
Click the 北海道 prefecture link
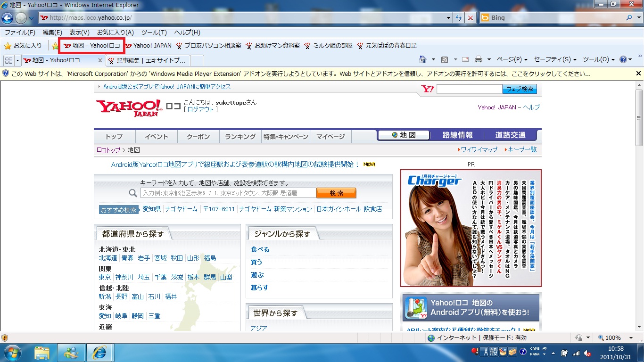[x=108, y=258]
